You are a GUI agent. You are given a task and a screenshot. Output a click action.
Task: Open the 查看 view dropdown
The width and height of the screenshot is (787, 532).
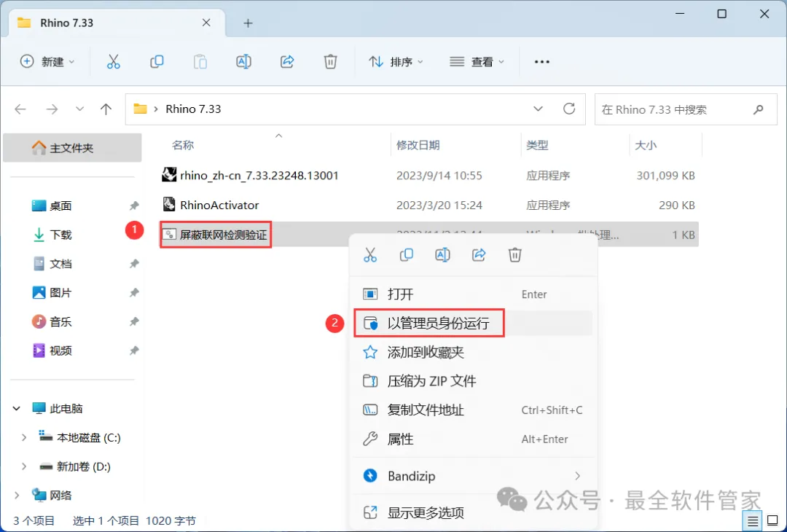477,62
